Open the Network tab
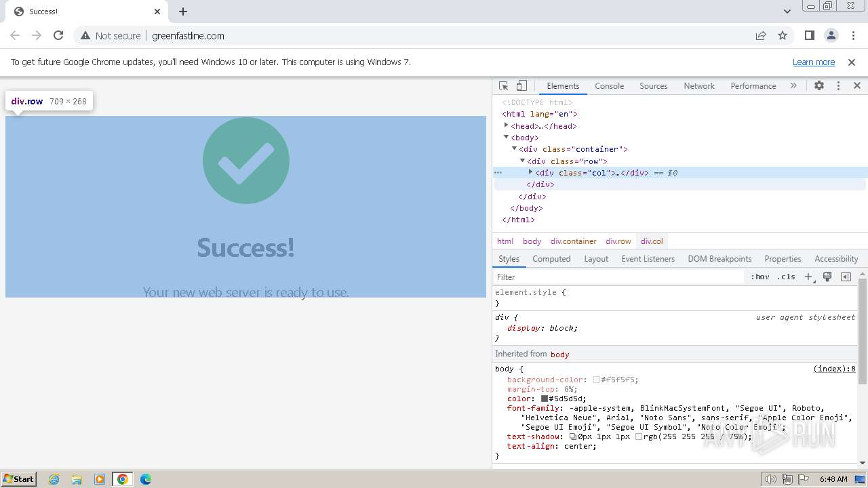 coord(699,86)
